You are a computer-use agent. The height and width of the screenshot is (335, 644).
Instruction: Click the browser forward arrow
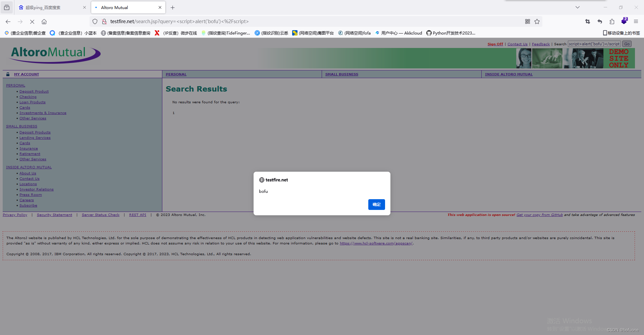pyautogui.click(x=20, y=21)
